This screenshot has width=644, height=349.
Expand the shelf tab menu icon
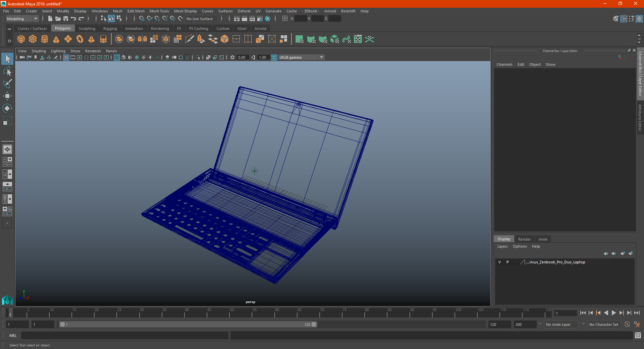coord(9,29)
